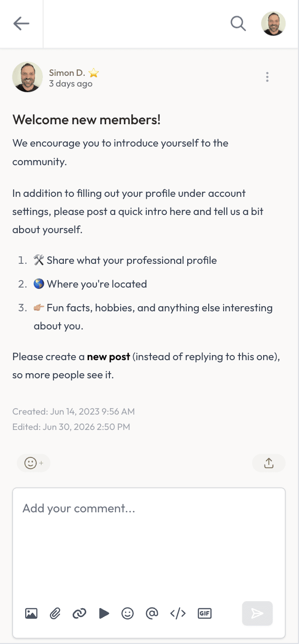Click the bold new post text

coord(109,357)
